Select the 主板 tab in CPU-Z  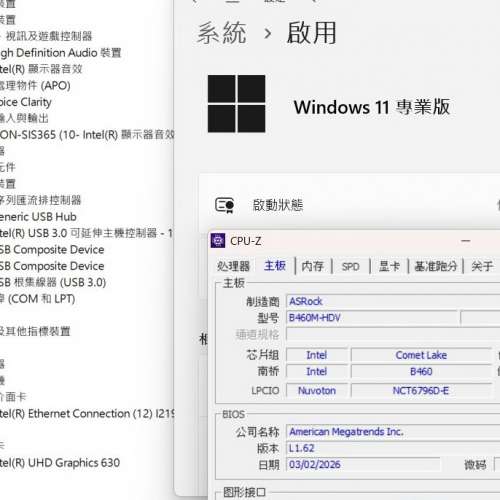coord(275,266)
